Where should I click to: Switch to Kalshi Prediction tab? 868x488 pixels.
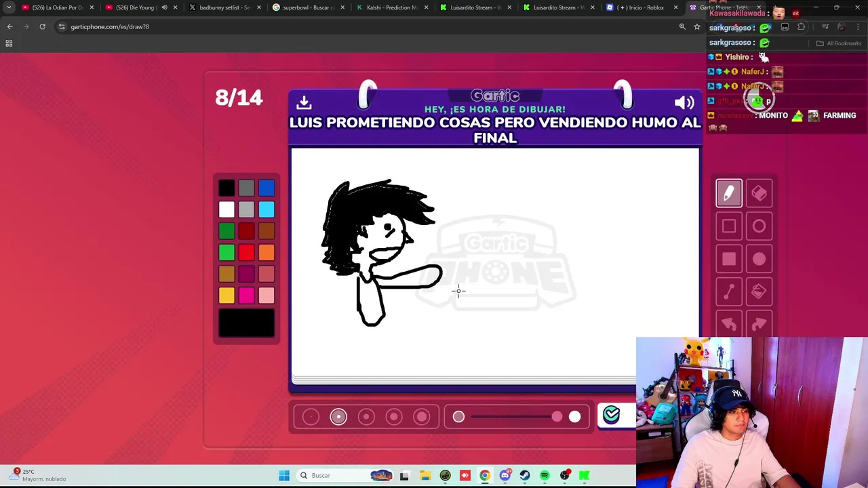[x=391, y=7]
